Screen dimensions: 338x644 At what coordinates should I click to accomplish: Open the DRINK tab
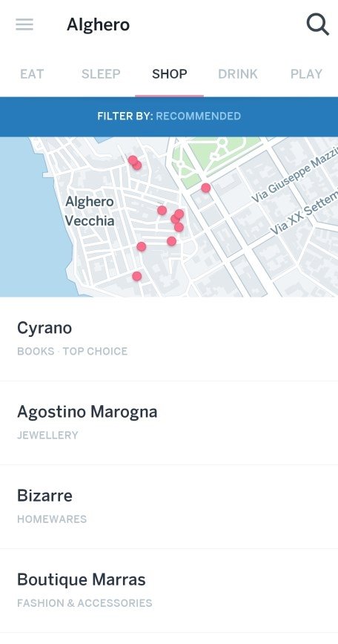238,74
